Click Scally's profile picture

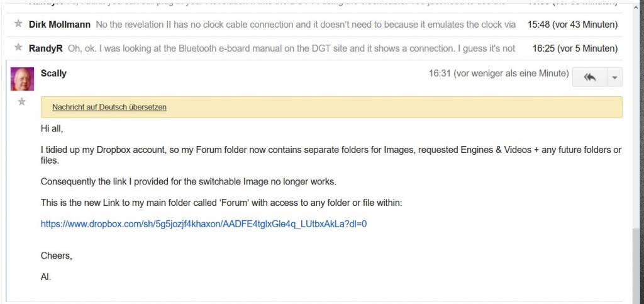23,79
